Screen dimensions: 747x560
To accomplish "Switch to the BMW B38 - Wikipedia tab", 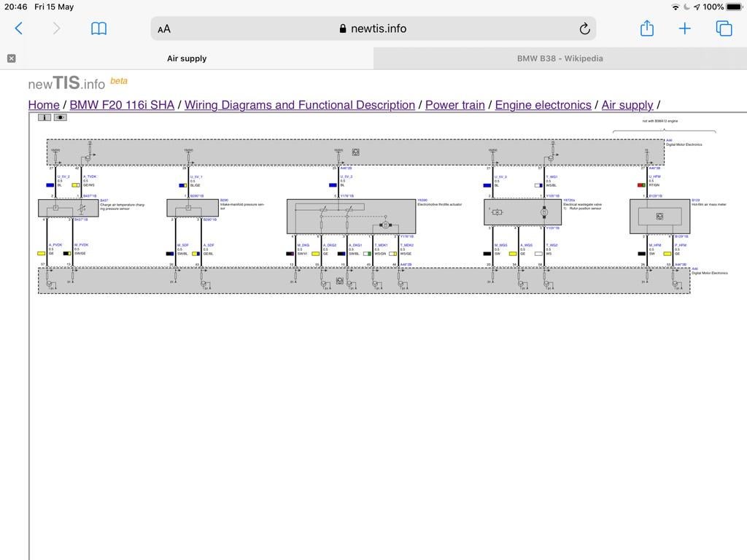I will point(560,58).
